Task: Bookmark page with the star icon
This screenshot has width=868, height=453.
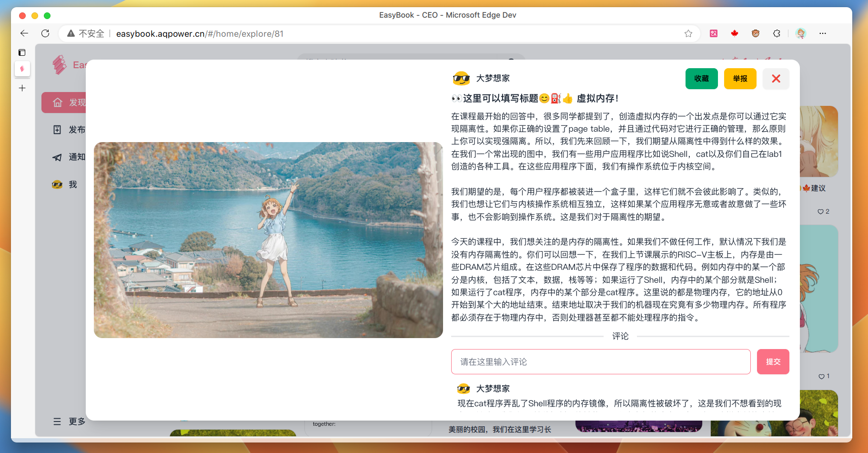Action: point(688,33)
